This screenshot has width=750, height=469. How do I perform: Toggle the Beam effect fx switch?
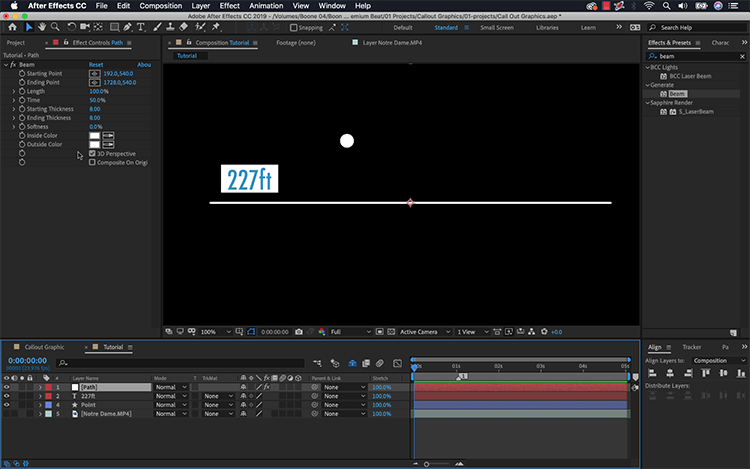(13, 65)
